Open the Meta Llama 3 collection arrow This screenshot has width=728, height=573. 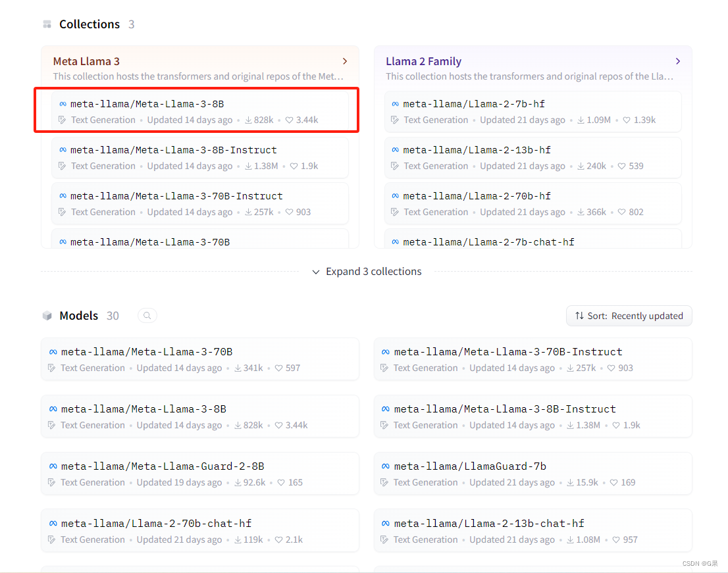pyautogui.click(x=344, y=61)
